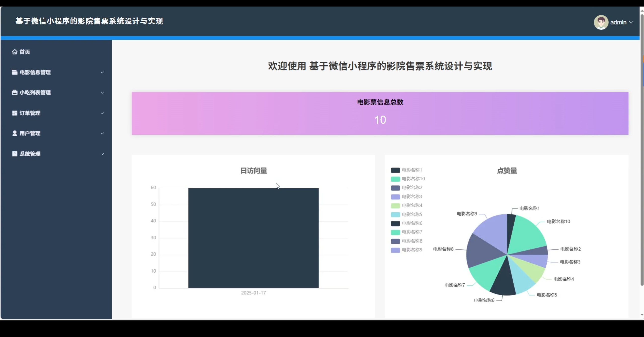Viewport: 644px width, 337px height.
Task: Click the 系统管理 sidebar icon
Action: click(x=15, y=154)
